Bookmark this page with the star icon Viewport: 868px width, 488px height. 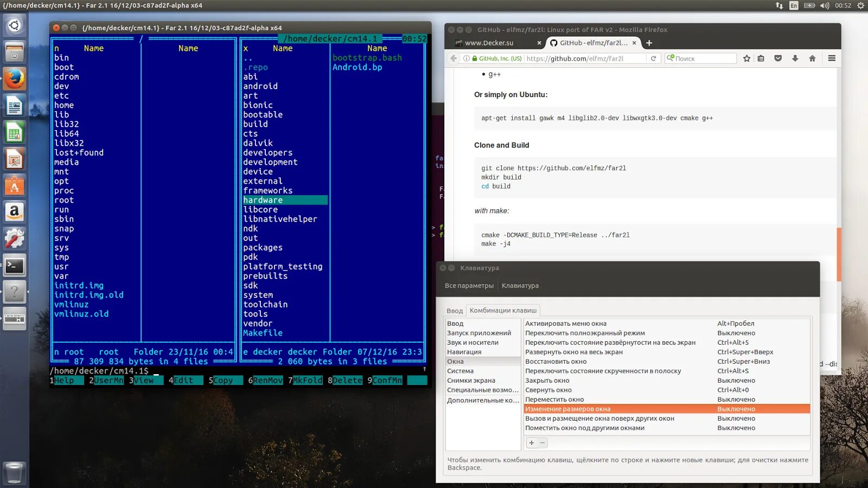pos(747,59)
